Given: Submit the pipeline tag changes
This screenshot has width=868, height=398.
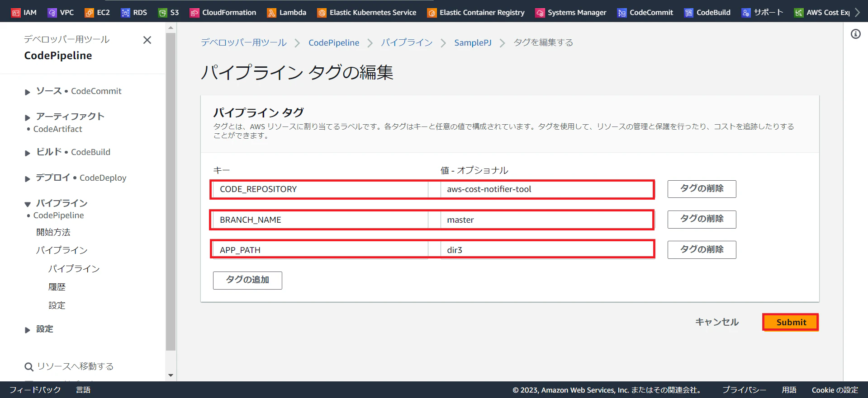Looking at the screenshot, I should click(x=791, y=322).
